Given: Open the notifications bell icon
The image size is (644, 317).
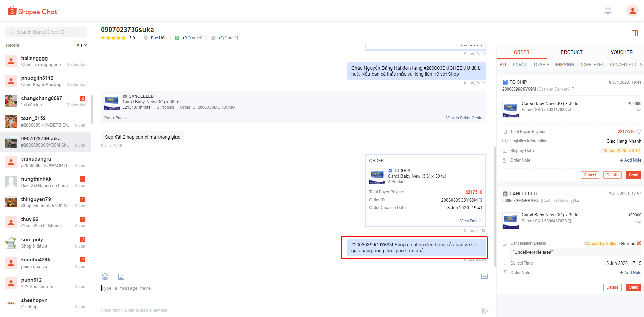Looking at the screenshot, I should point(608,11).
